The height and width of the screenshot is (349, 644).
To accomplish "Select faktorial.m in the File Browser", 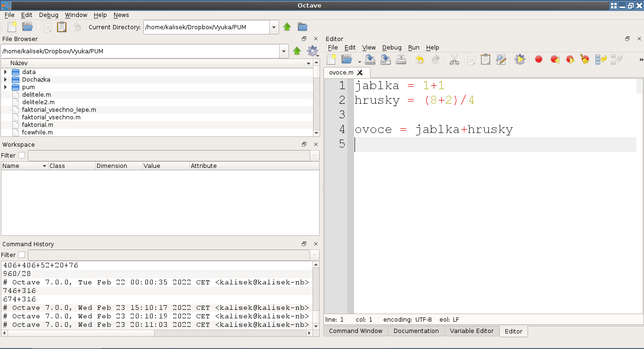I will (37, 125).
